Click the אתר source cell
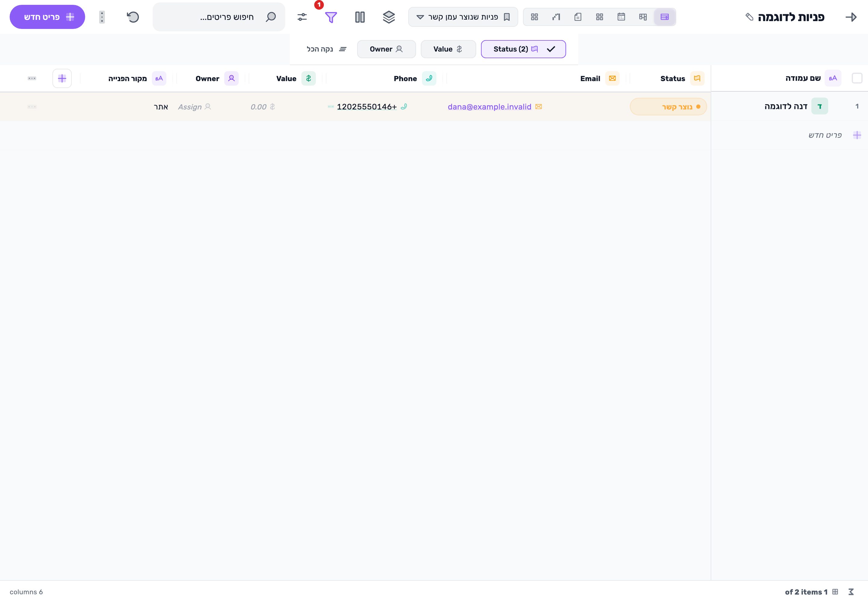Image resolution: width=868 pixels, height=603 pixels. coord(161,107)
